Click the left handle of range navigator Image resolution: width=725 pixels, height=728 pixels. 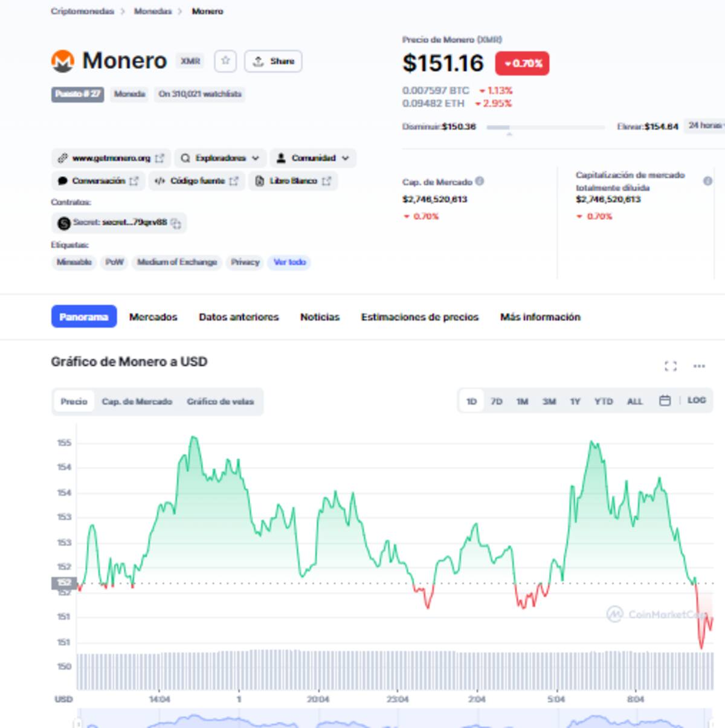(x=78, y=723)
